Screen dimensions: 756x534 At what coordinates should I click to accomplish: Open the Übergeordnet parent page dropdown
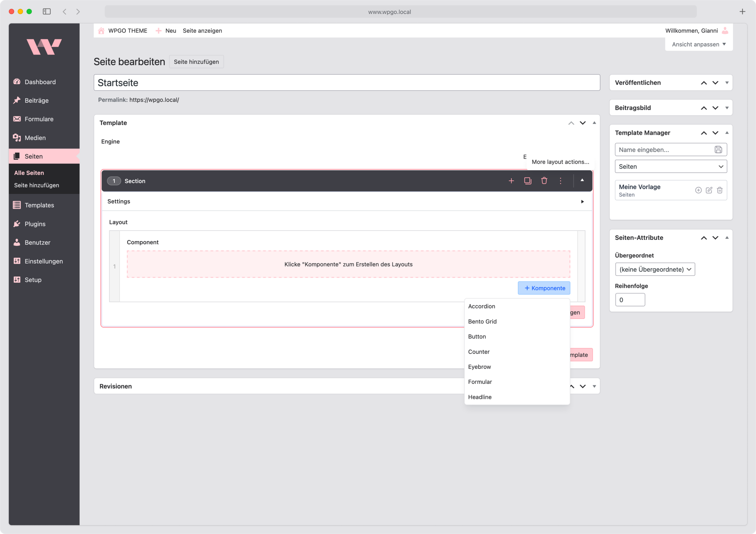point(655,269)
